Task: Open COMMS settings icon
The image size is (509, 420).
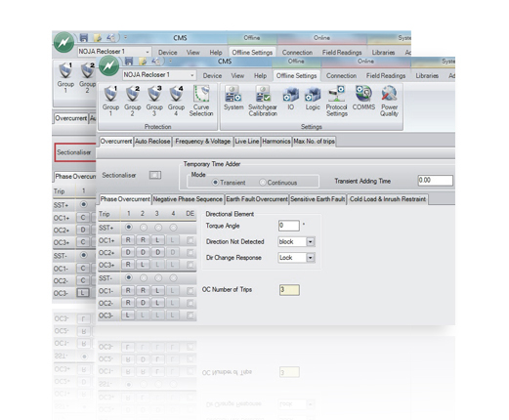Action: pos(363,99)
